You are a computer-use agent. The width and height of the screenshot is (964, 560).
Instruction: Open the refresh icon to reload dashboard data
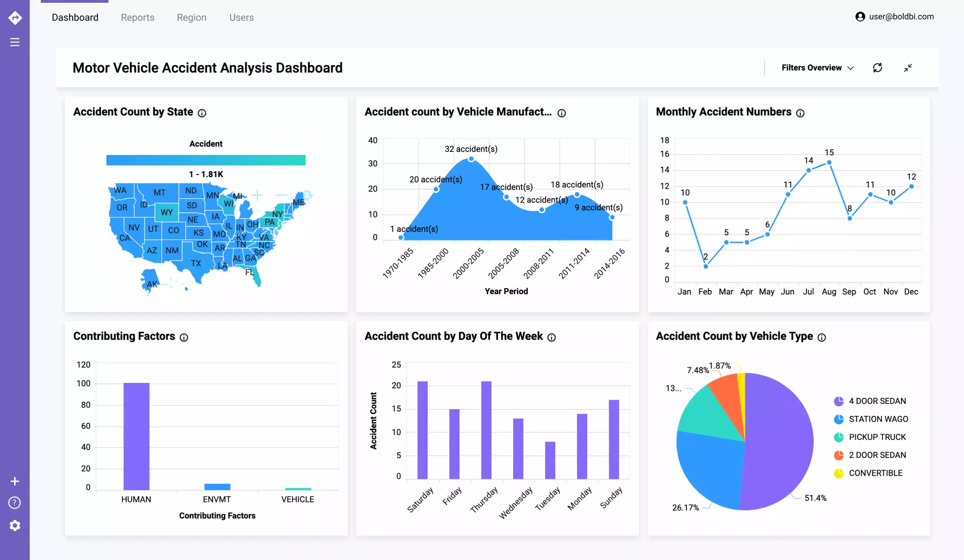point(878,68)
